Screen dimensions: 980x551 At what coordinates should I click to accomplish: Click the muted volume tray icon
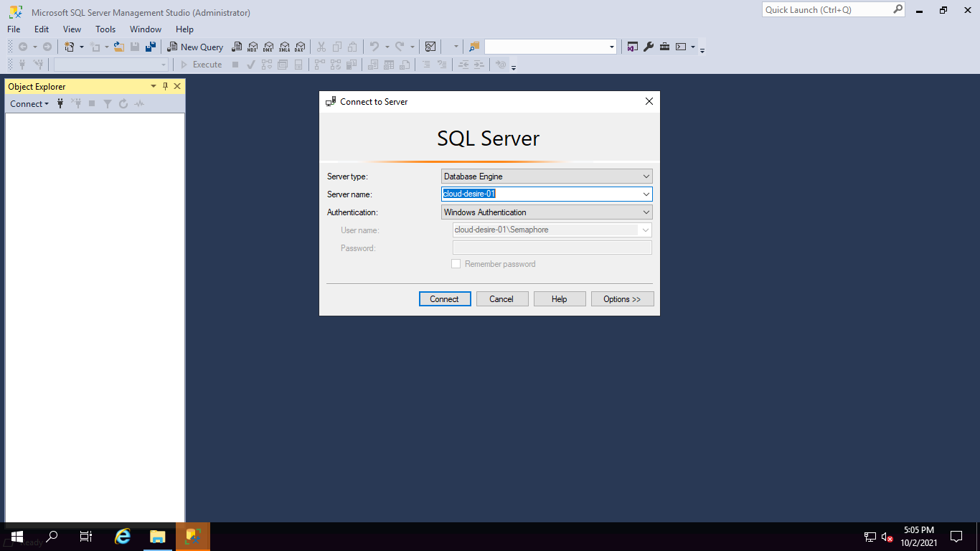tap(887, 537)
